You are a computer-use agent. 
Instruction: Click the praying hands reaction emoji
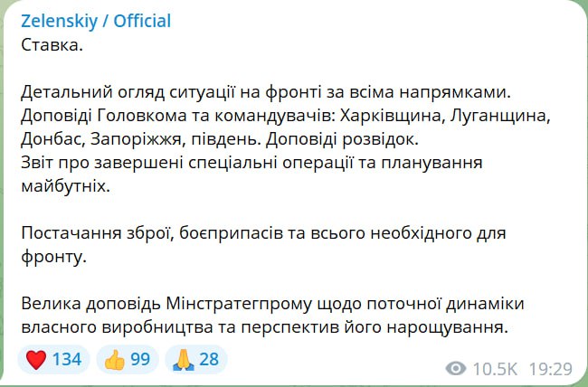(x=181, y=360)
